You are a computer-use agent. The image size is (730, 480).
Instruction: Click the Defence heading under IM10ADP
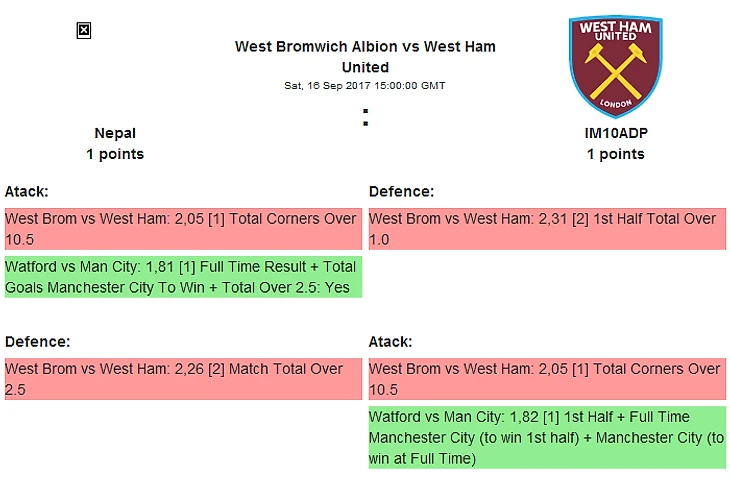click(401, 191)
